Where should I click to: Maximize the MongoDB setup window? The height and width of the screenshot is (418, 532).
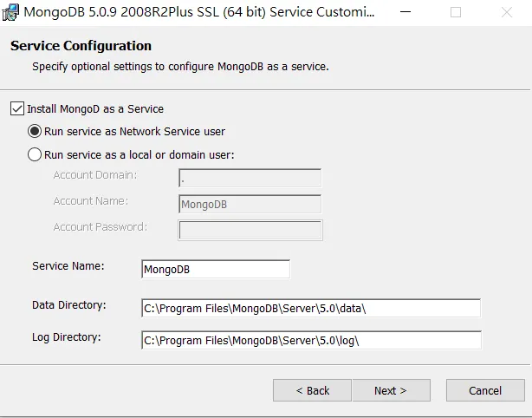tap(456, 12)
